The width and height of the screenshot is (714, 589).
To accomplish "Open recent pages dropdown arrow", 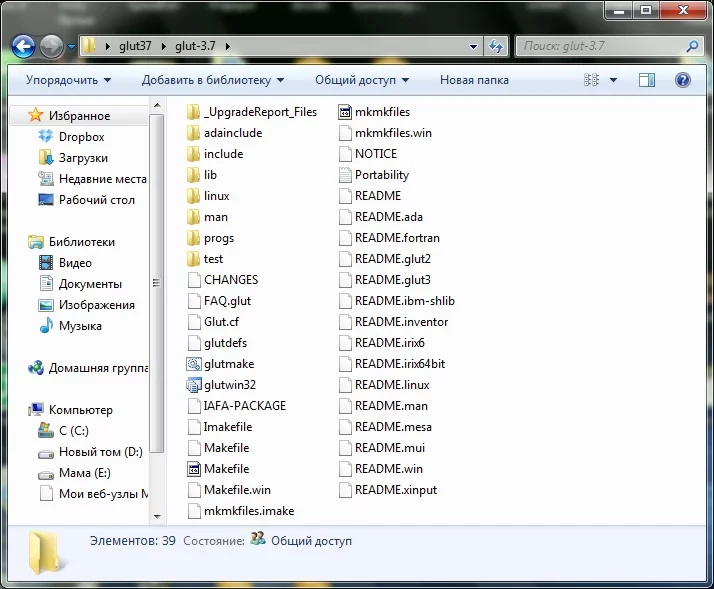I will click(x=71, y=46).
